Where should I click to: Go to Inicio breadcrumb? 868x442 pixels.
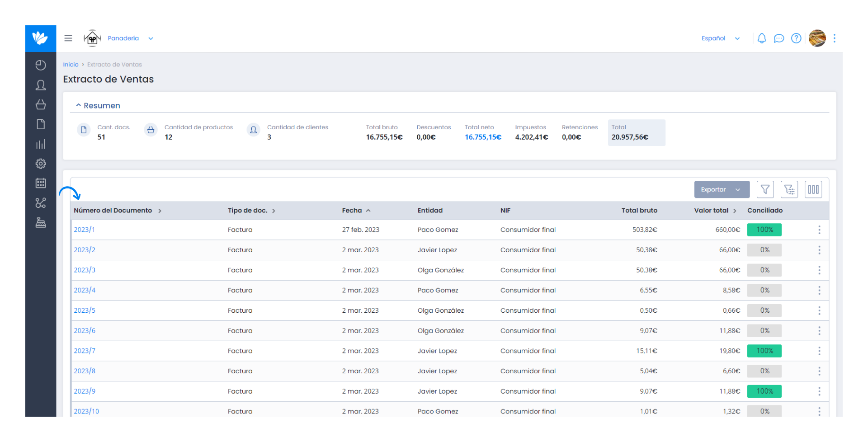point(71,65)
